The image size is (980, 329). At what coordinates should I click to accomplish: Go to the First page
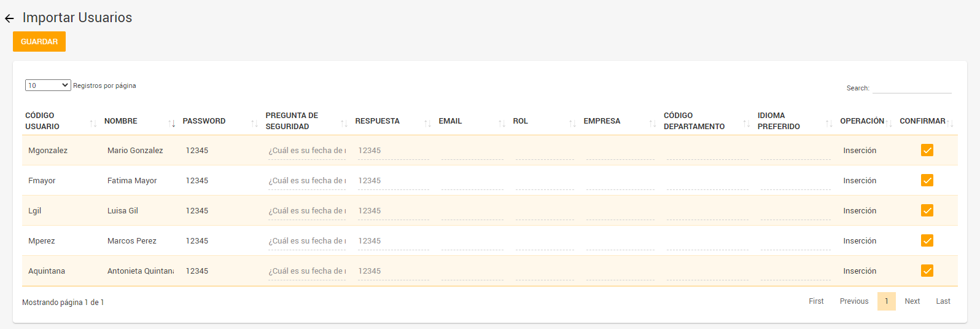coord(816,301)
